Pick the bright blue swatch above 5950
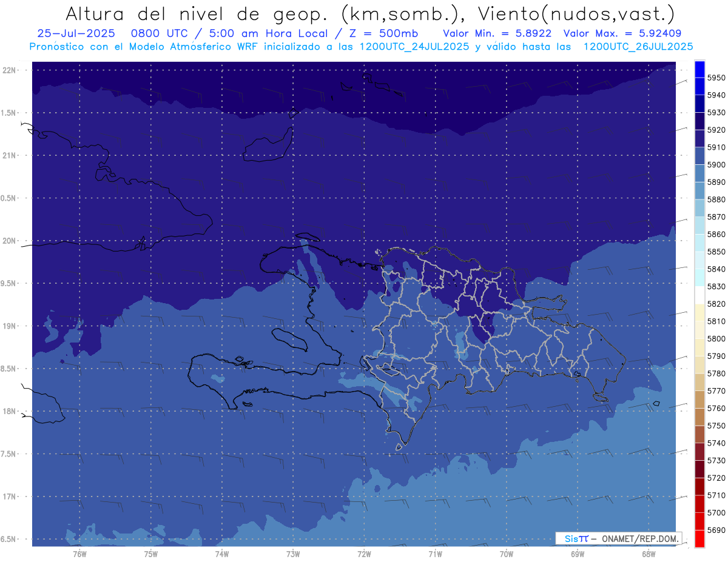The height and width of the screenshot is (562, 728). [x=699, y=69]
